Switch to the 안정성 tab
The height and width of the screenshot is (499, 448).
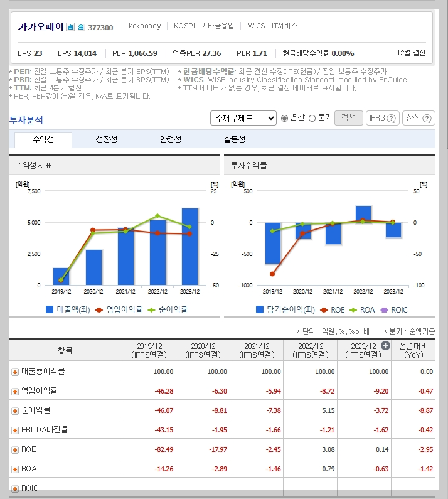point(171,140)
